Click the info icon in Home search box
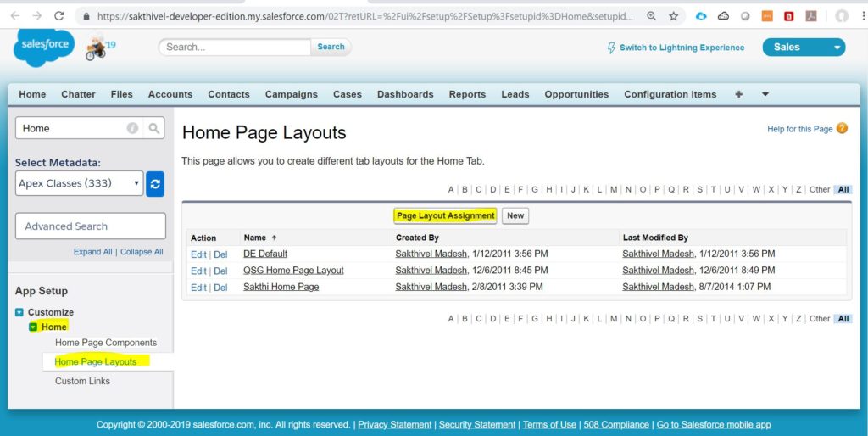The height and width of the screenshot is (436, 868). pos(132,128)
